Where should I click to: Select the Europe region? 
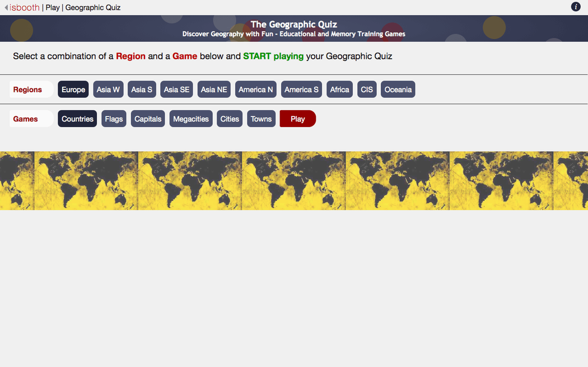pyautogui.click(x=73, y=90)
